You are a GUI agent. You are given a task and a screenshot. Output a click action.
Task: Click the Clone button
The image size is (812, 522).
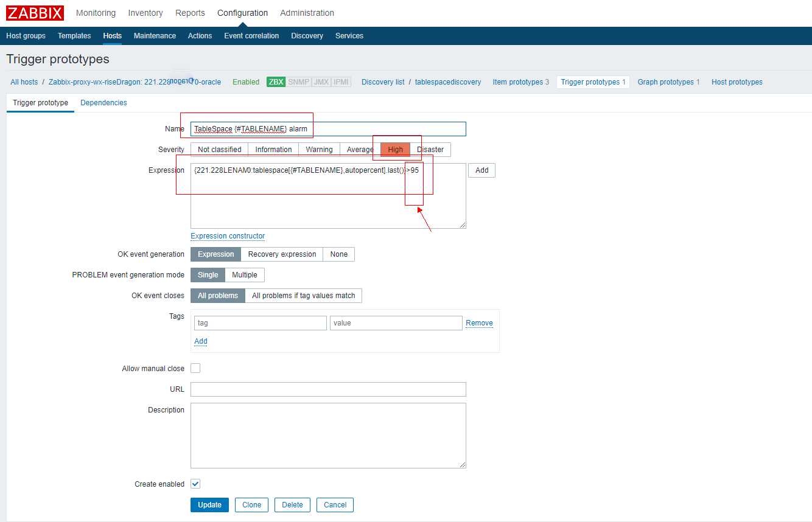click(251, 505)
